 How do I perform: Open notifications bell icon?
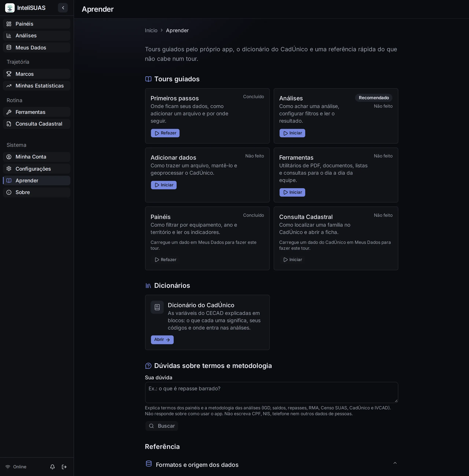click(x=52, y=467)
